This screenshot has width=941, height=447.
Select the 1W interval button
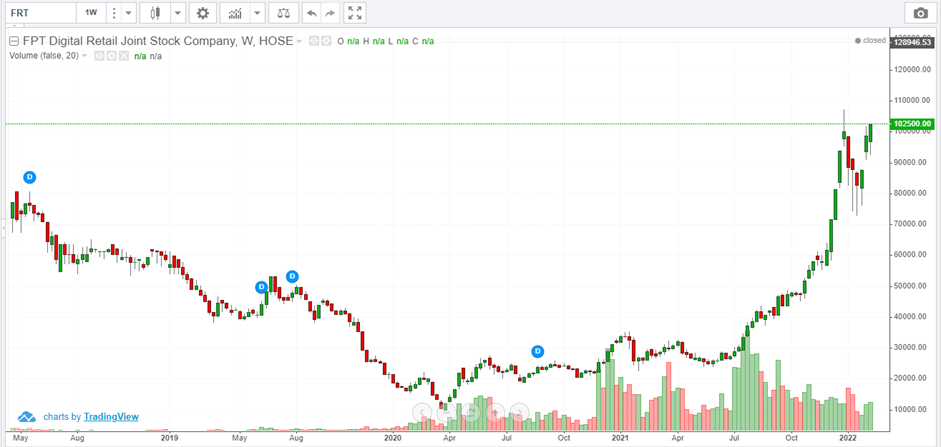tap(91, 13)
